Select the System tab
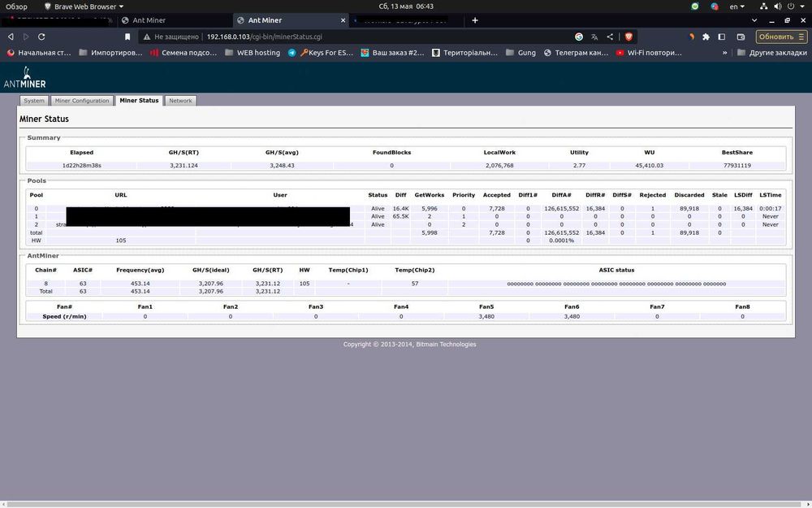Viewport: 812px width, 508px height. [34, 101]
